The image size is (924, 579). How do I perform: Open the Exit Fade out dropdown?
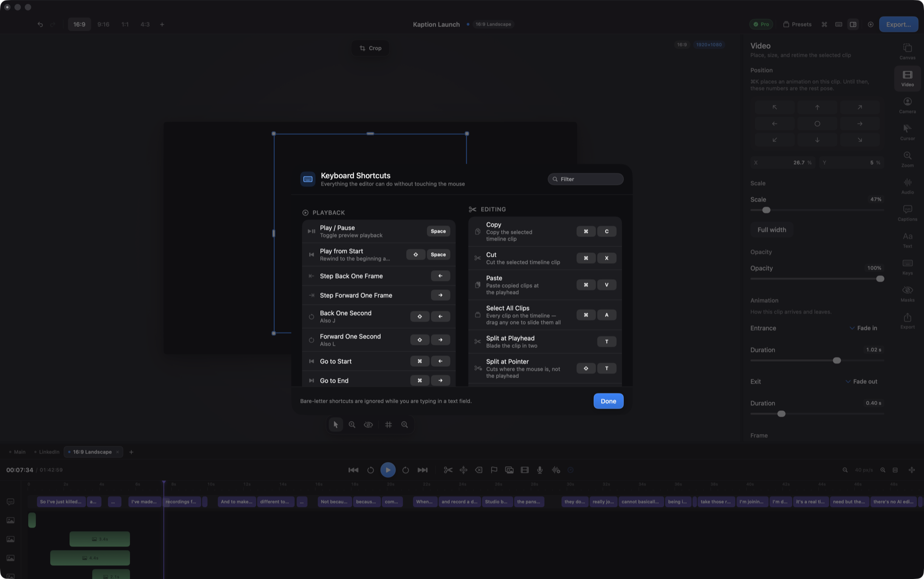coord(861,381)
